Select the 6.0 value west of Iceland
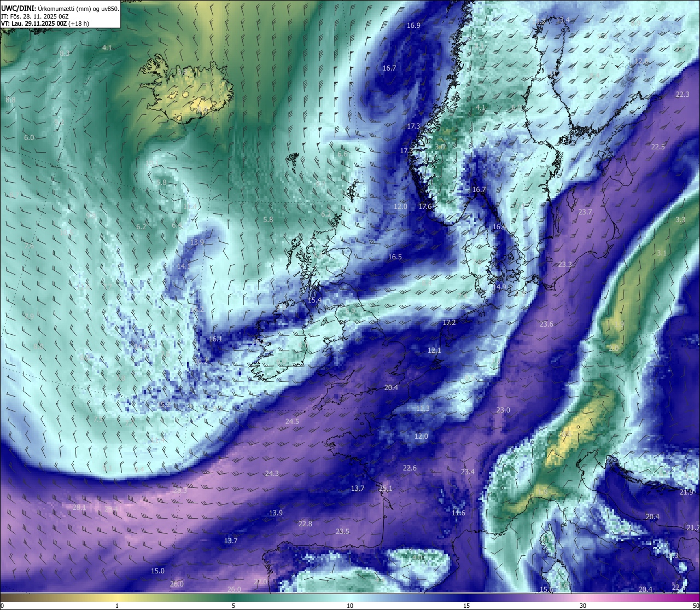The height and width of the screenshot is (610, 700). [x=29, y=138]
